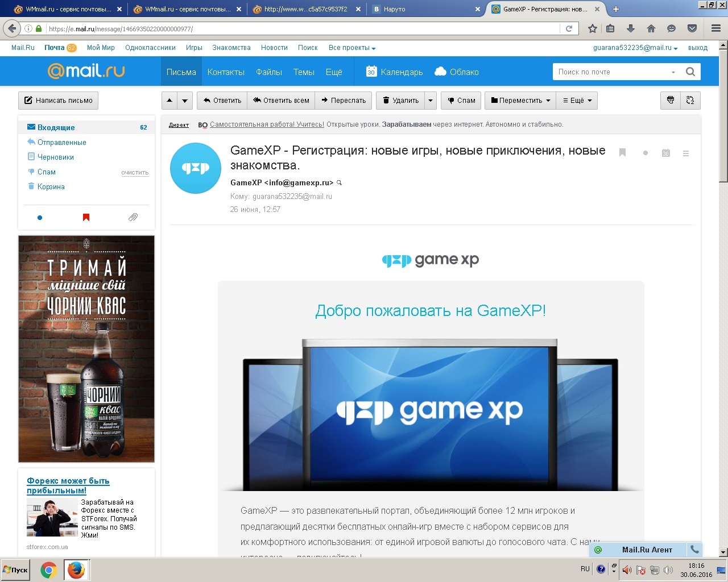Open the Контакты tab
The image size is (728, 582).
click(x=226, y=72)
